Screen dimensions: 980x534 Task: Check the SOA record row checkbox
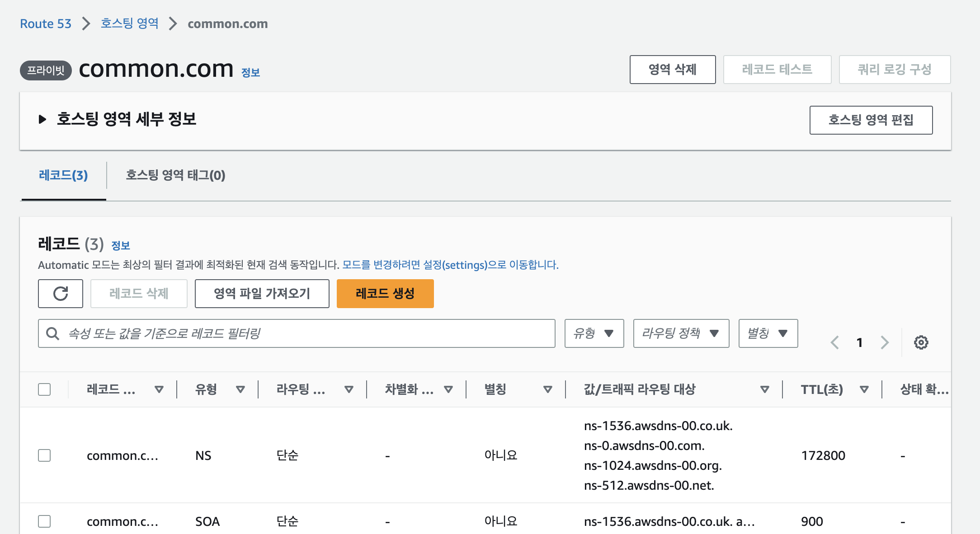point(44,521)
